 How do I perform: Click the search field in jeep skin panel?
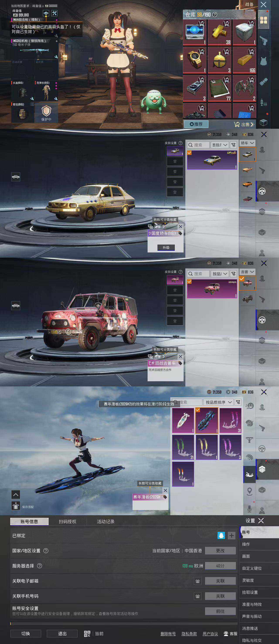tap(198, 274)
